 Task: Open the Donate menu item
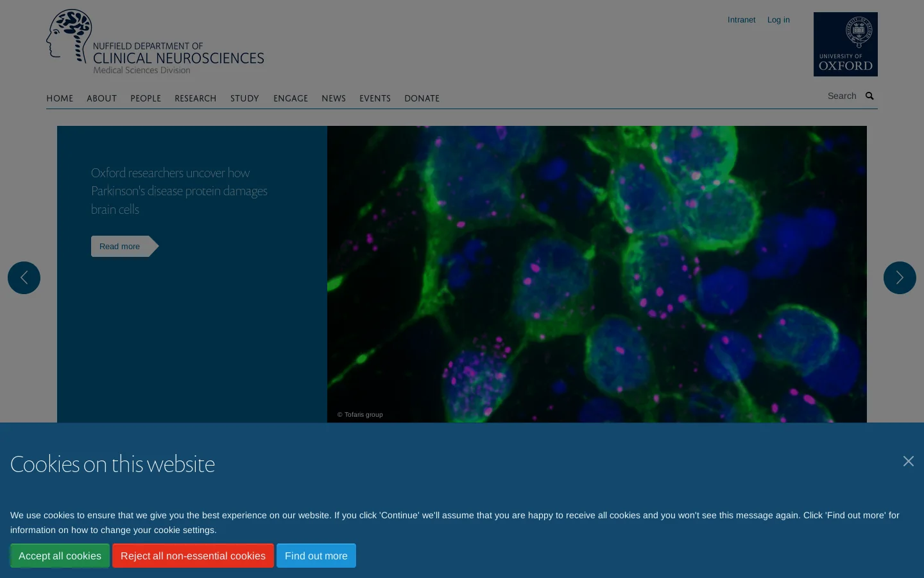(422, 98)
